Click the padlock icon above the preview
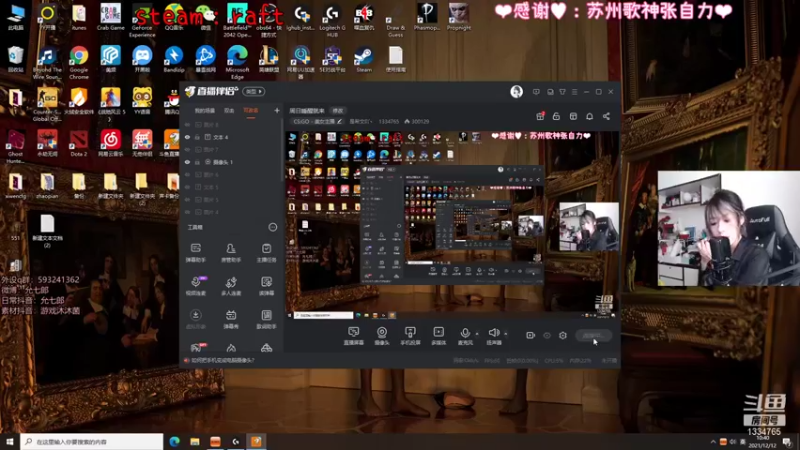This screenshot has height=450, width=800. [556, 116]
